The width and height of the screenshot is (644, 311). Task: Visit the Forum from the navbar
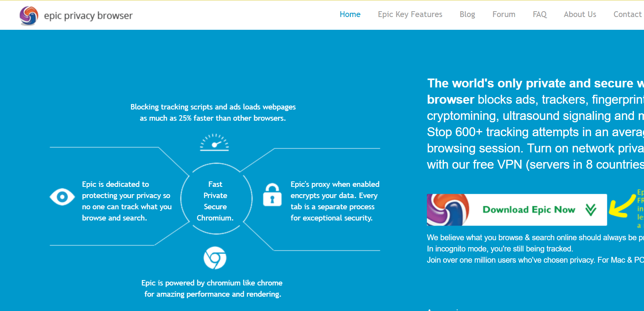pos(504,14)
